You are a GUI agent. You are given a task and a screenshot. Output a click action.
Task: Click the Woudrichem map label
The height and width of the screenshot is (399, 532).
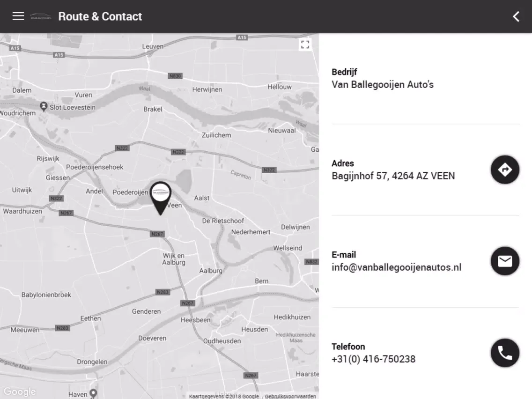pyautogui.click(x=18, y=113)
